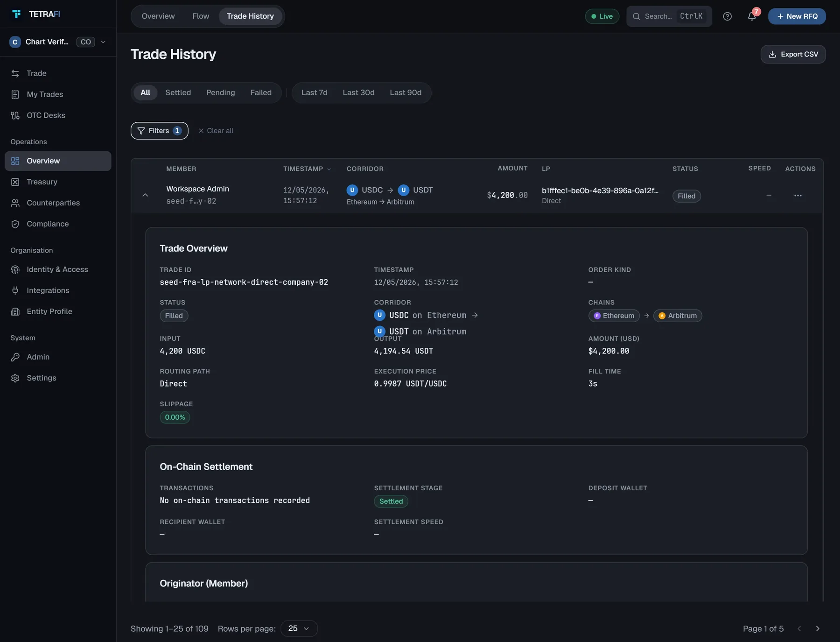Click the LP ID b1fffec1-be0b-4e39 text
The width and height of the screenshot is (840, 642).
pyautogui.click(x=600, y=190)
